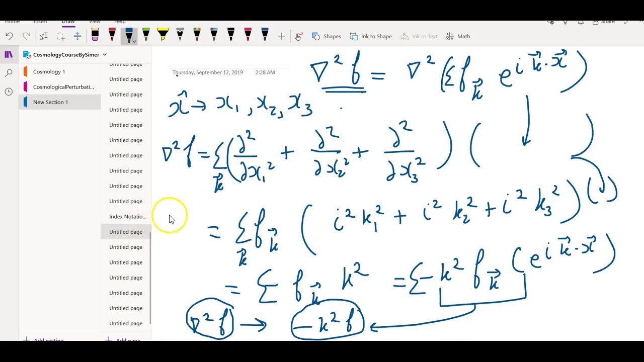Open the Insert ribbon tab
644x362 pixels.
[41, 22]
